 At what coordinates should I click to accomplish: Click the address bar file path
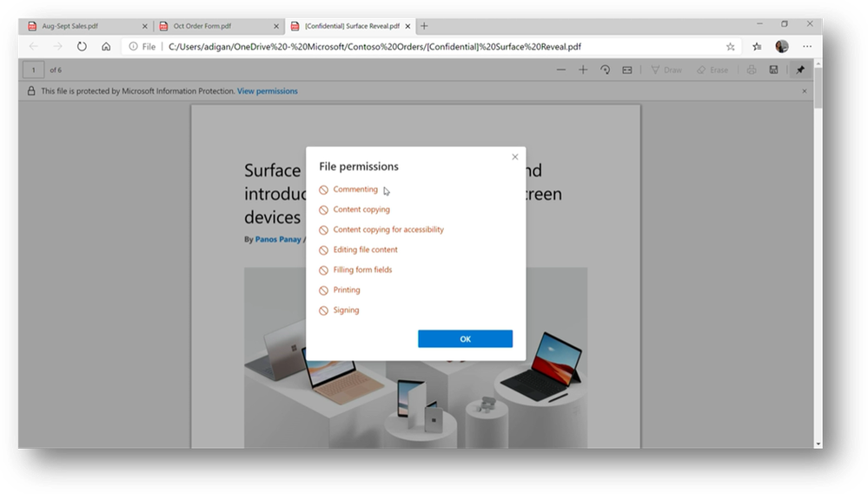374,46
